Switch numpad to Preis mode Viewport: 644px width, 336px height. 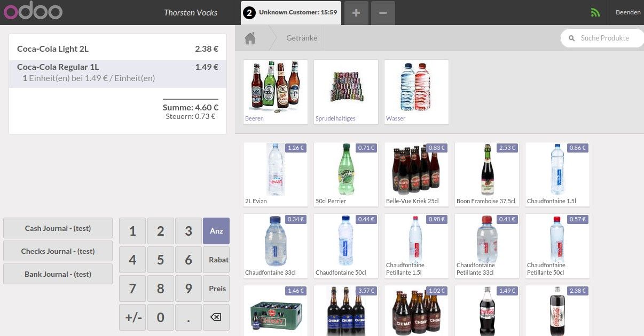coord(216,289)
